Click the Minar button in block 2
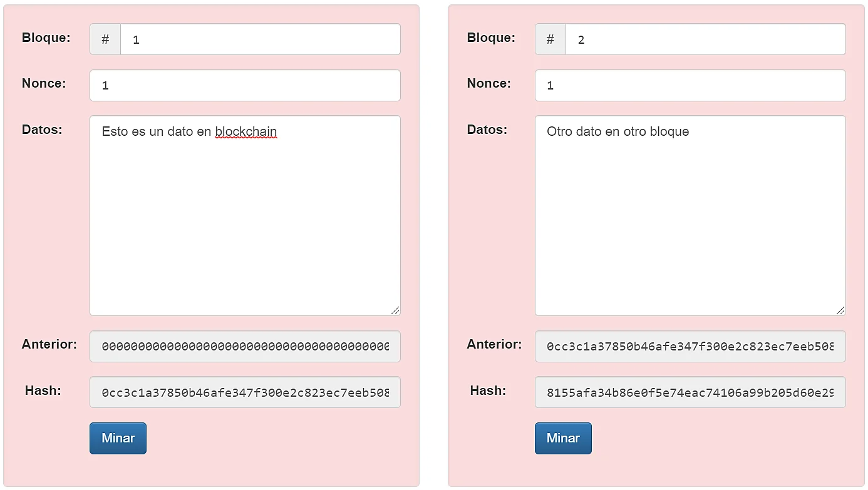868x490 pixels. tap(563, 438)
